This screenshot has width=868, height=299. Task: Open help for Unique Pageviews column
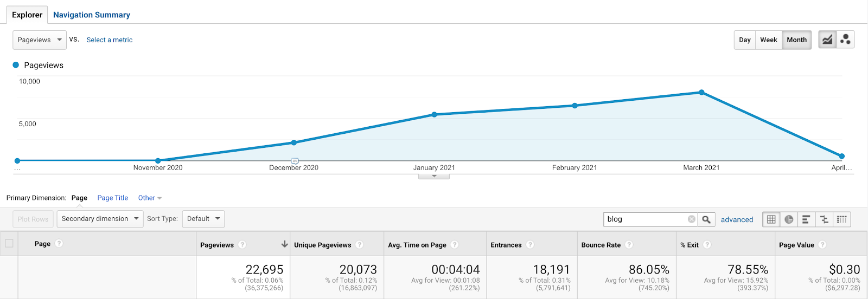pos(360,245)
